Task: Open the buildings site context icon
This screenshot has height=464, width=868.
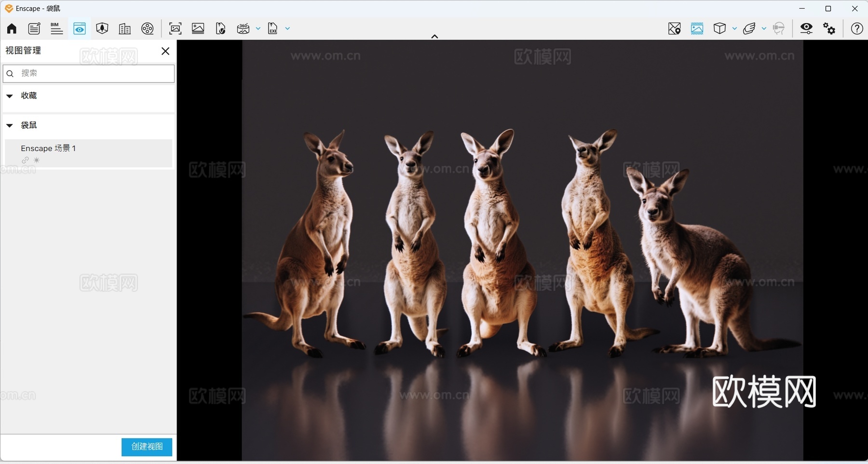Action: (124, 28)
